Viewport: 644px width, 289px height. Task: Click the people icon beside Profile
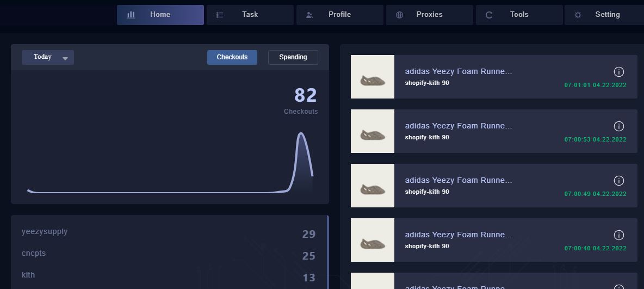pyautogui.click(x=309, y=15)
